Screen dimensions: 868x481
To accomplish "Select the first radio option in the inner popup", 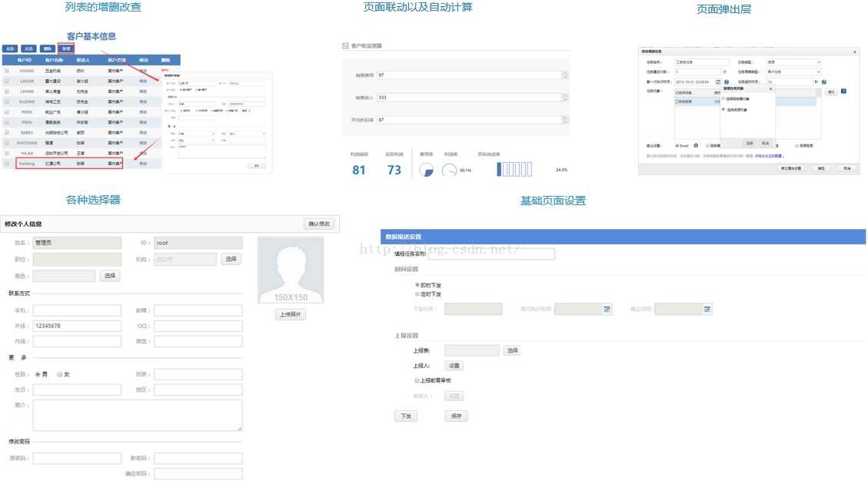I will 723,98.
